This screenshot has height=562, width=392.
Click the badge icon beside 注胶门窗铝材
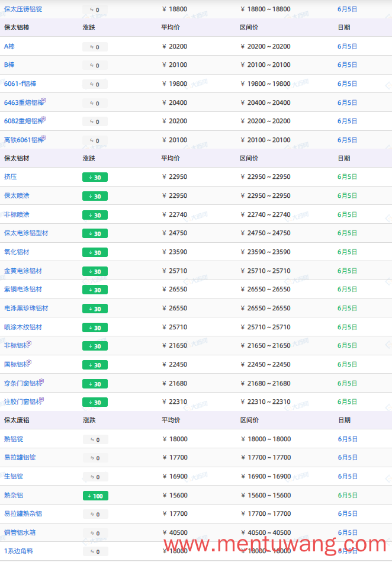point(41,399)
